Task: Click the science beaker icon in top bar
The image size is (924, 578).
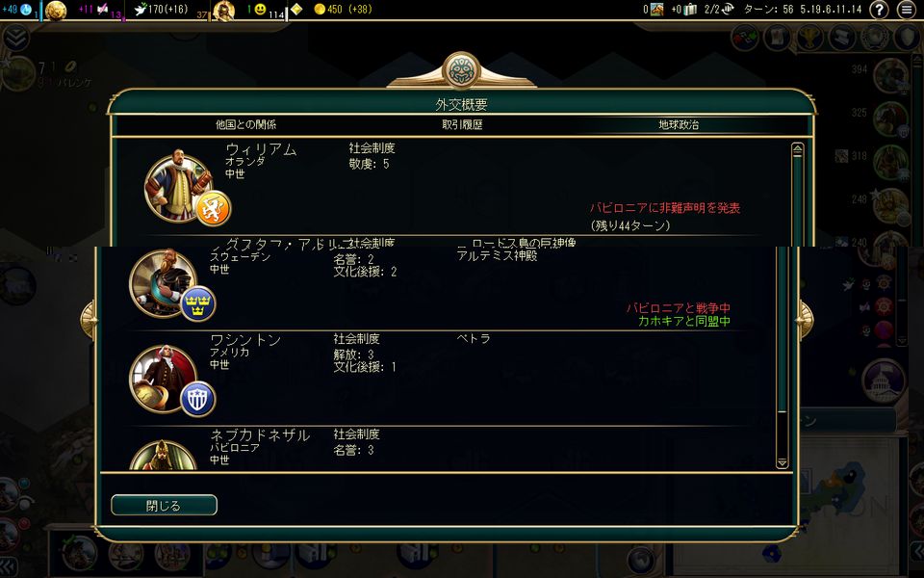Action: (x=26, y=9)
